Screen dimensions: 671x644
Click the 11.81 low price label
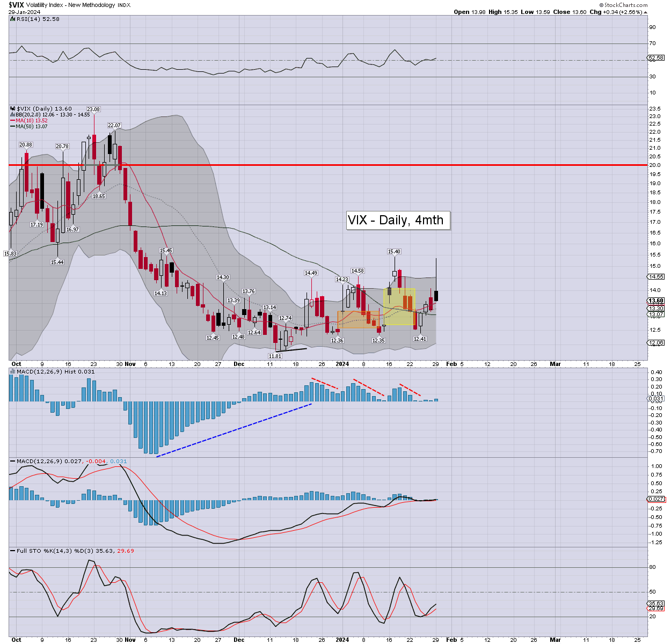275,356
